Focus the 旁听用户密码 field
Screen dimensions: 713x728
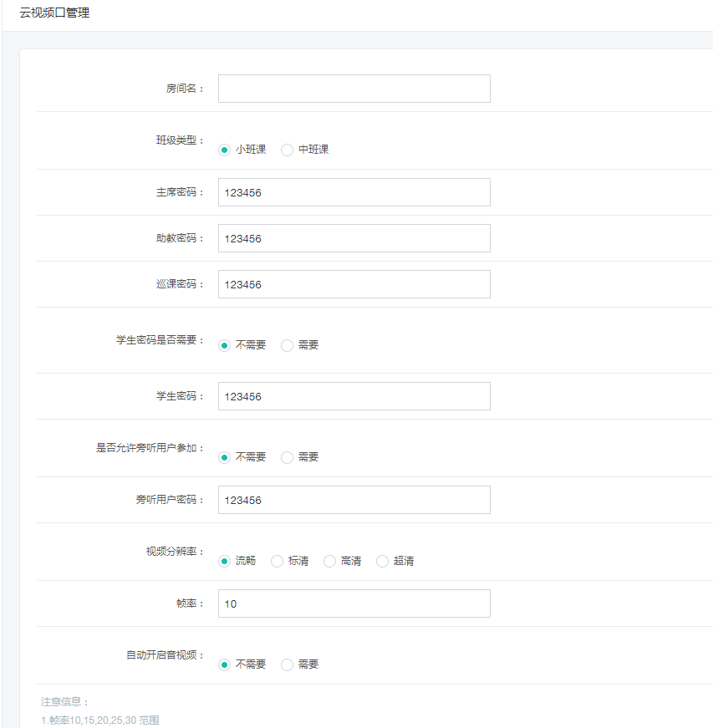(x=354, y=500)
